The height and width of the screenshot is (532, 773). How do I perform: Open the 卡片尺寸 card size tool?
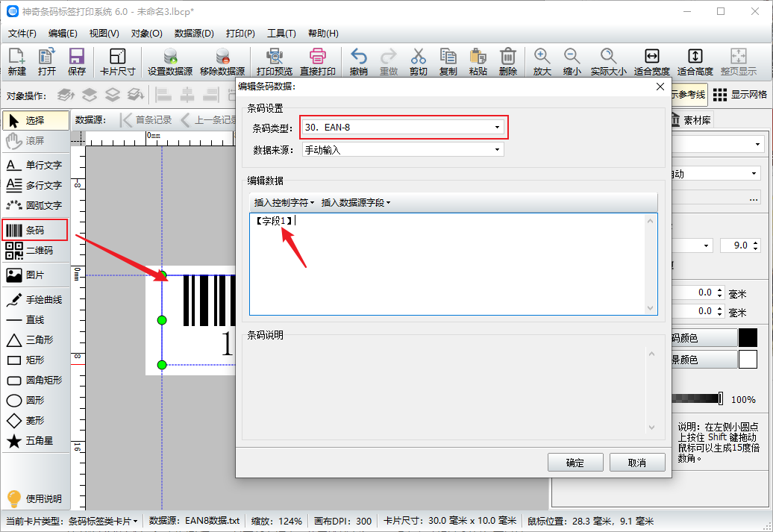pyautogui.click(x=117, y=62)
